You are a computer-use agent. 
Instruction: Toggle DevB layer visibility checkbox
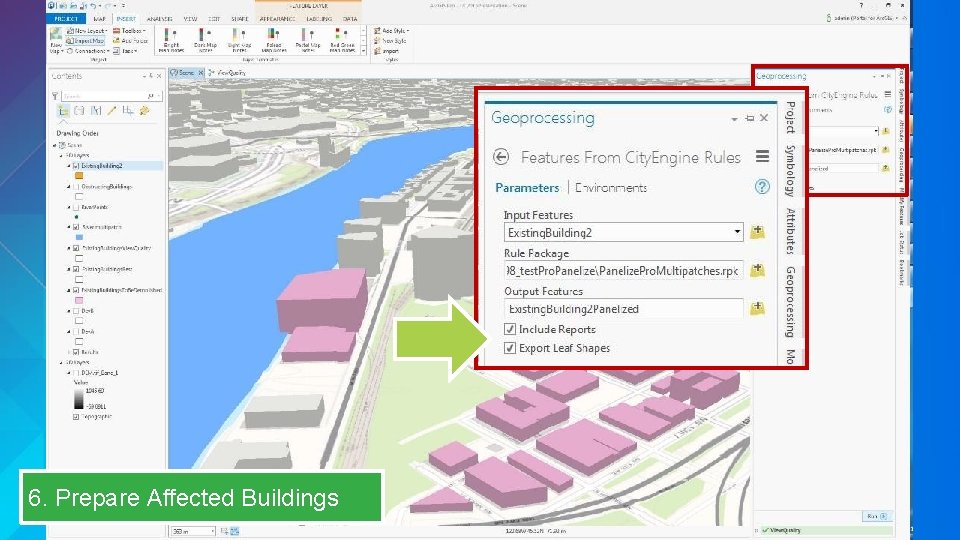(76, 310)
